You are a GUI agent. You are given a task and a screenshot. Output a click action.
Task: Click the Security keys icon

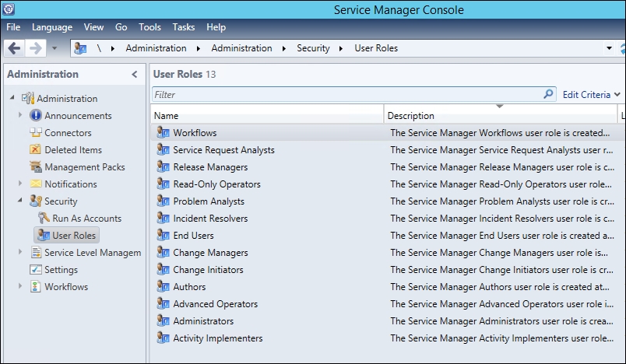coord(36,201)
